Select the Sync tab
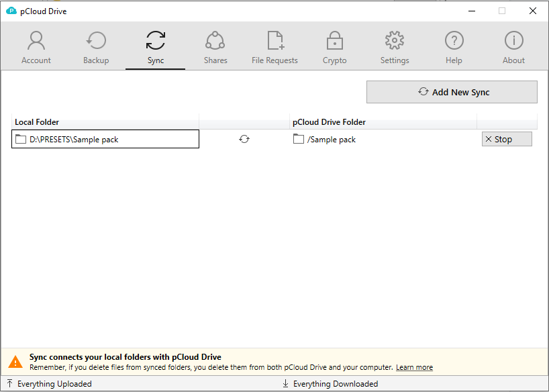The height and width of the screenshot is (392, 549). pos(156,47)
